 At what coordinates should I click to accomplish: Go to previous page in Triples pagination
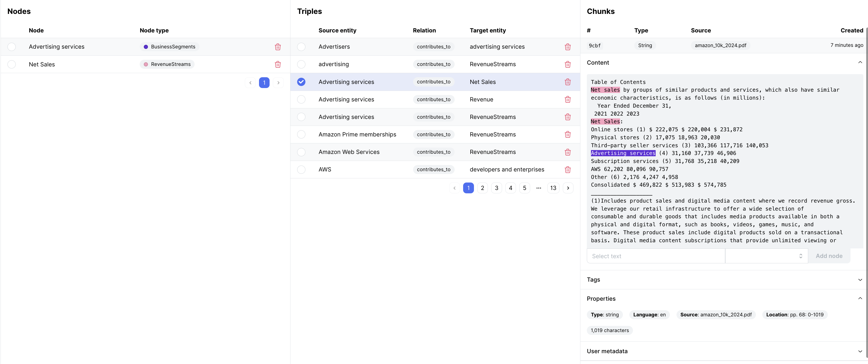tap(455, 188)
